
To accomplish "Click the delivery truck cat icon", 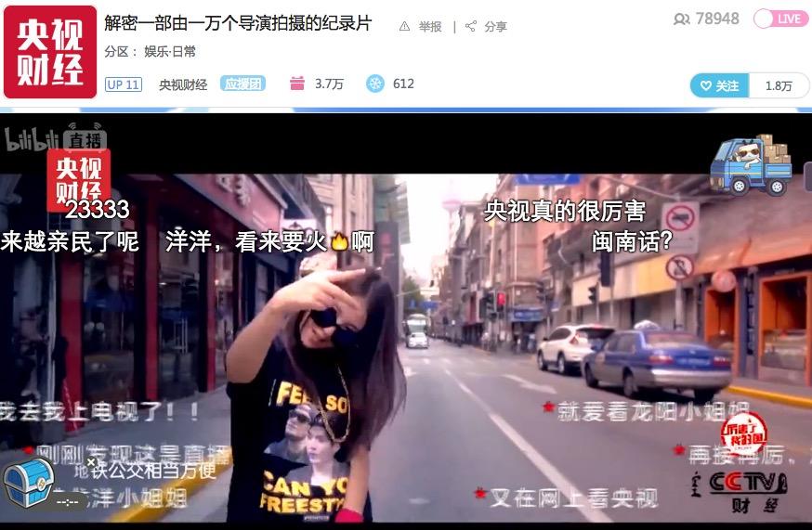I will (751, 165).
